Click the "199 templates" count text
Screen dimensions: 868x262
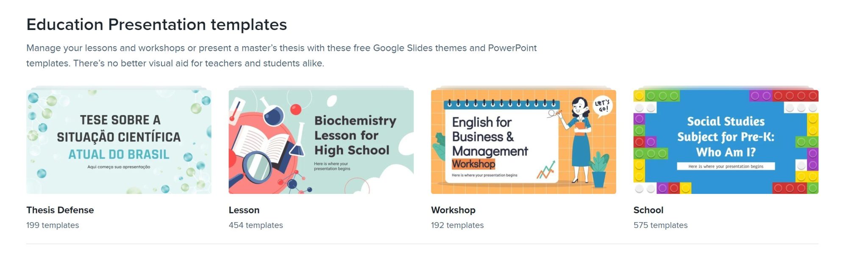tap(53, 225)
